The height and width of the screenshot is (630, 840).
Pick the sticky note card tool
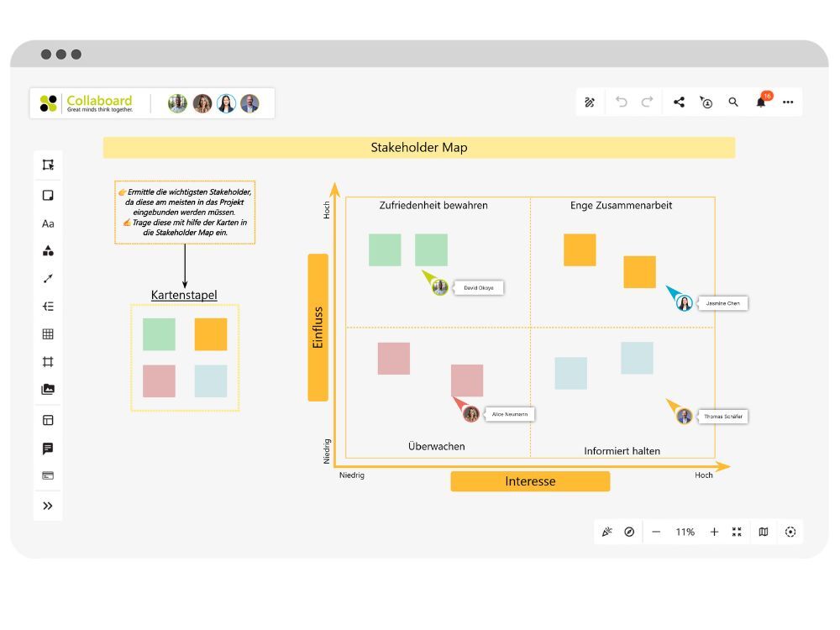point(49,194)
